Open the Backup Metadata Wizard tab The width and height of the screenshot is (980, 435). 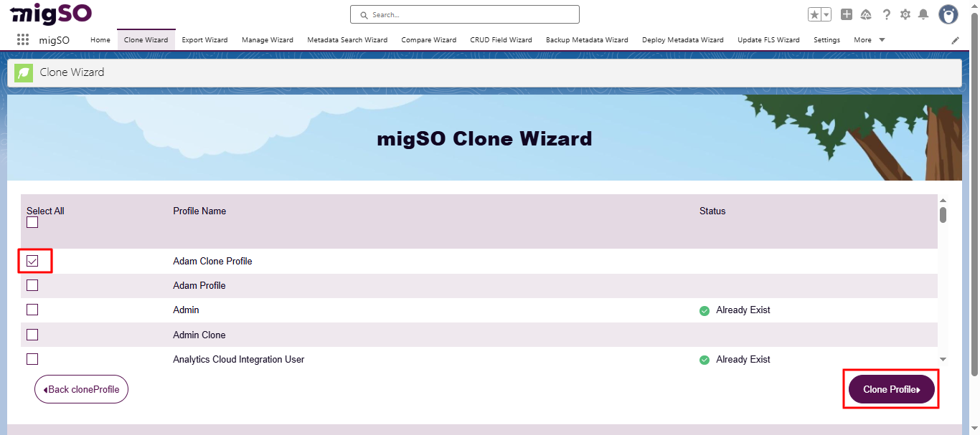tap(587, 40)
